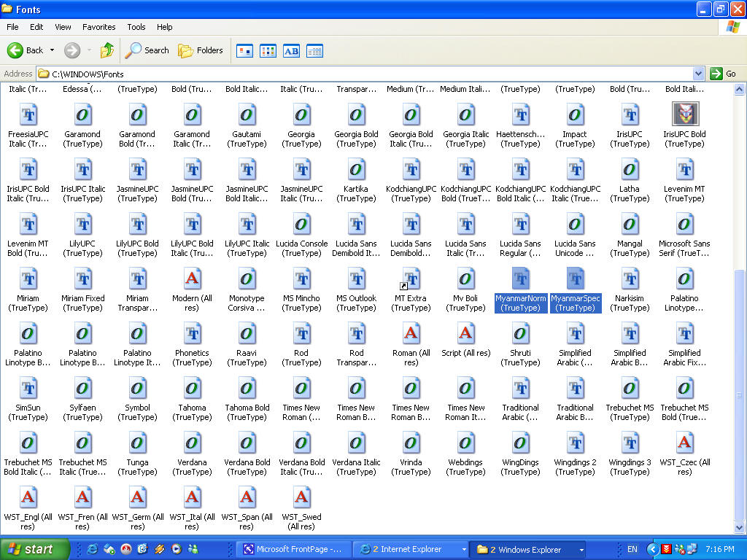Expand the Internet Explorer group dropdown arrow

[x=463, y=550]
